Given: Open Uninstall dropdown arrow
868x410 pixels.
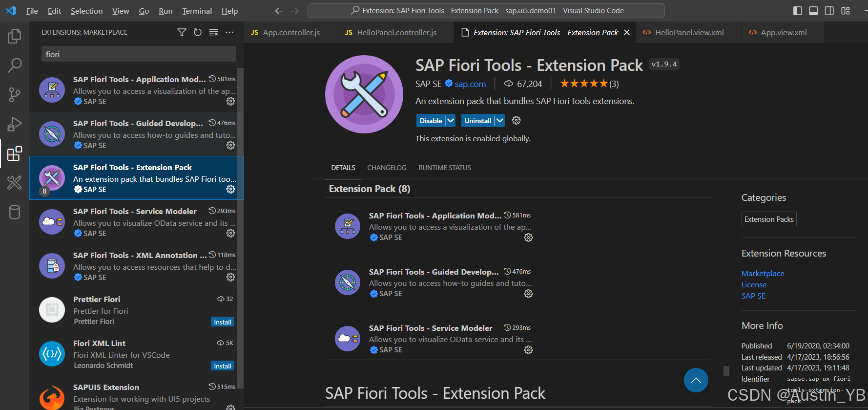Looking at the screenshot, I should pyautogui.click(x=500, y=120).
